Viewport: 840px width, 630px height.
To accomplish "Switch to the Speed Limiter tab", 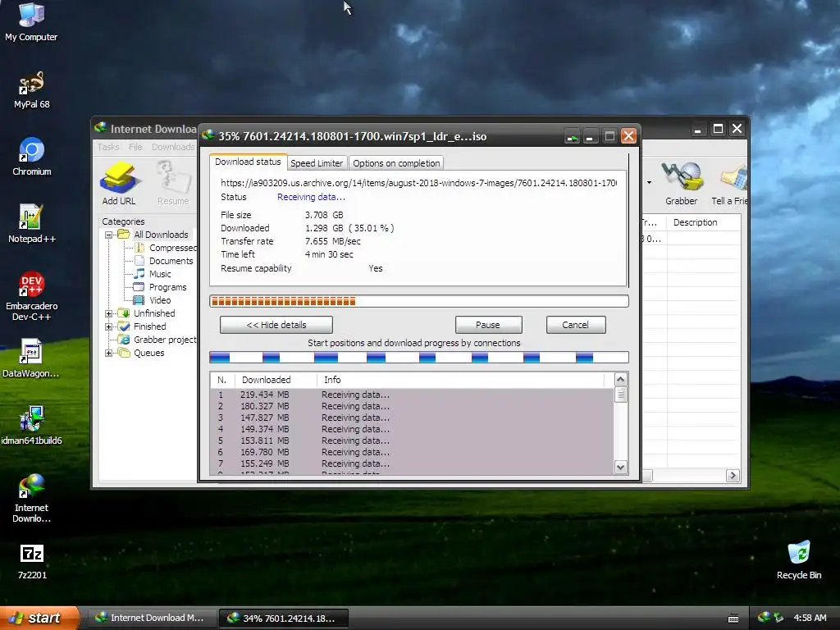I will coord(317,163).
